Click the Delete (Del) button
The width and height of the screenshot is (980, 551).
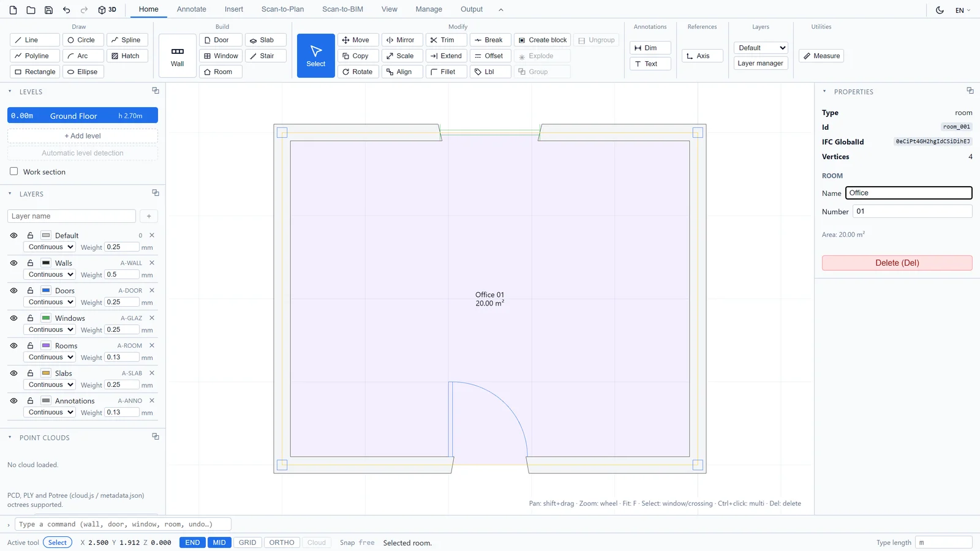tap(897, 263)
